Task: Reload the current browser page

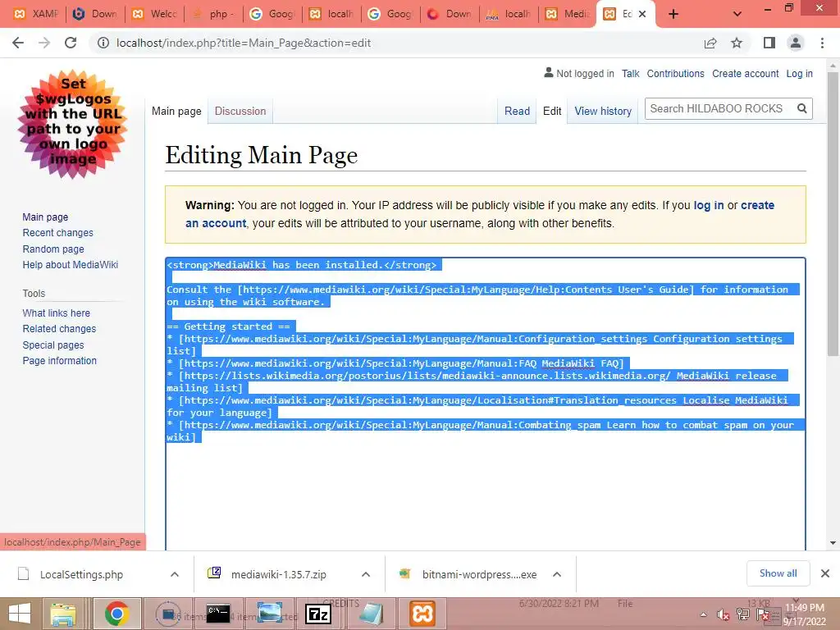Action: click(71, 43)
